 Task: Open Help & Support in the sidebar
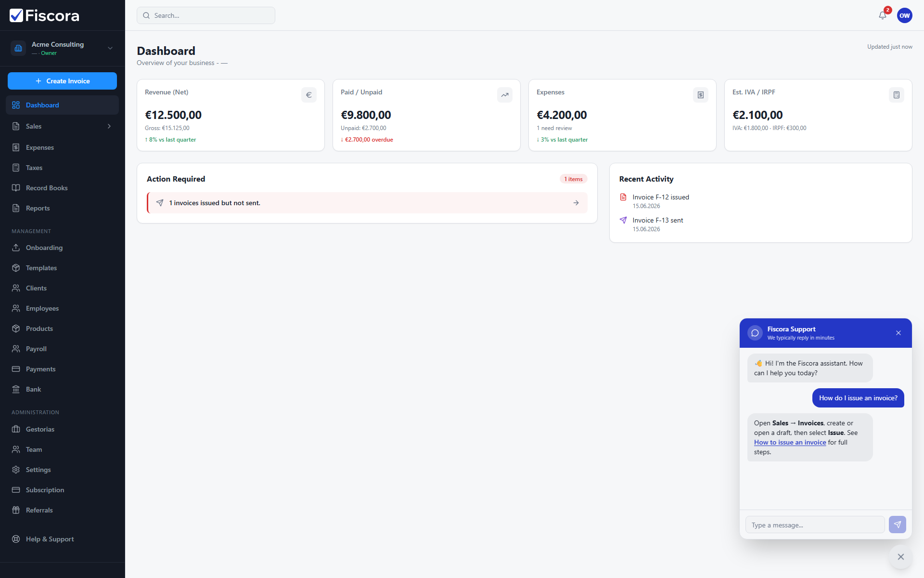tap(62, 539)
